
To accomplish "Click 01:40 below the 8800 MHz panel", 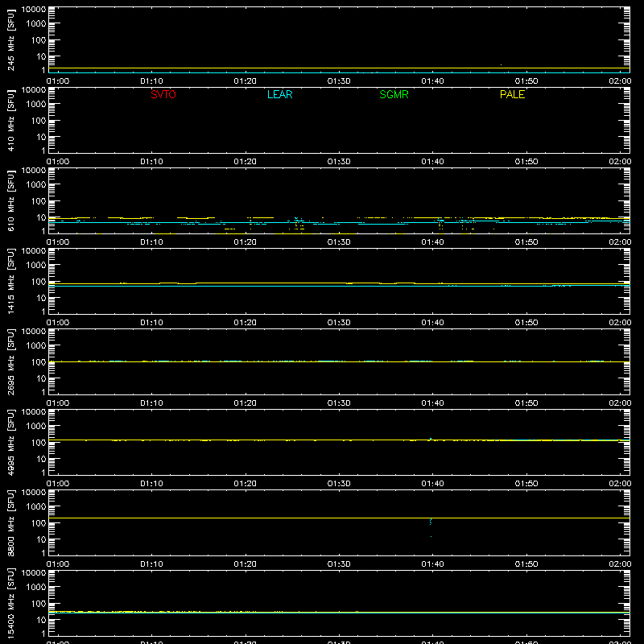I will pos(432,564).
